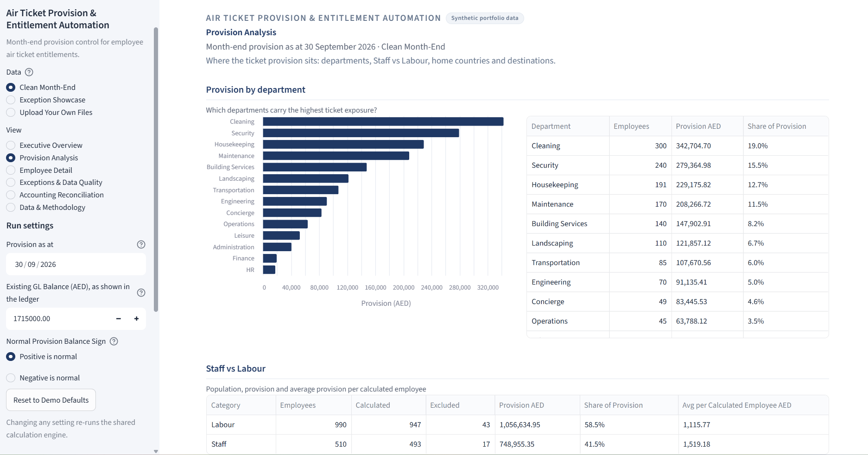Click the Housekeeping row in department table

[x=678, y=185]
